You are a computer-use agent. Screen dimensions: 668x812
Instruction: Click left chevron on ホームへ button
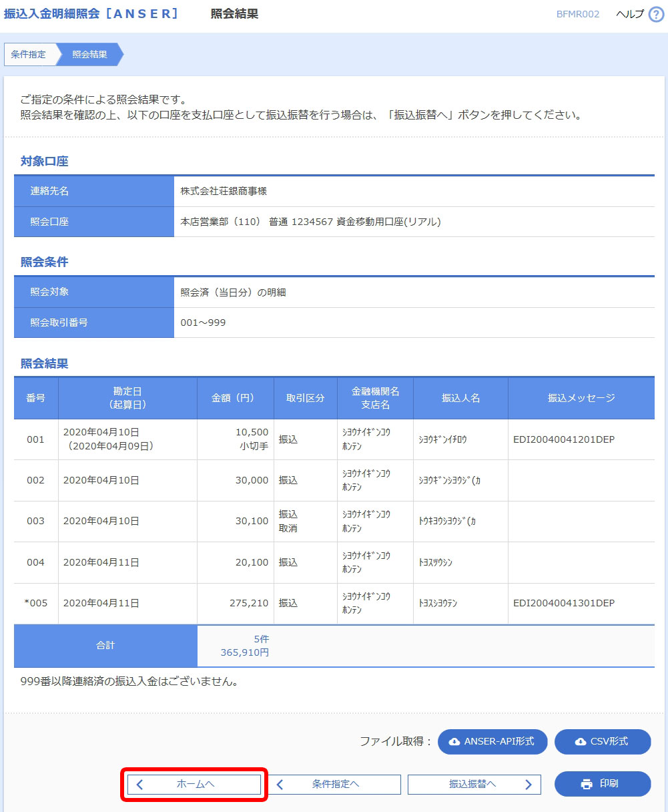(139, 785)
